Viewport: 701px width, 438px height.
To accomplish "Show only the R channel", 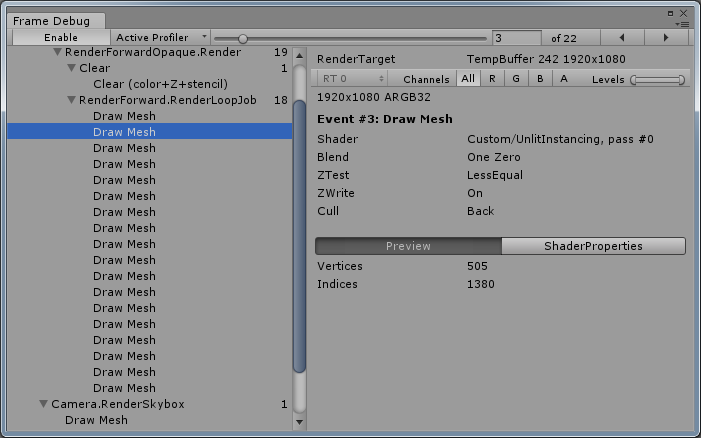I will (492, 79).
